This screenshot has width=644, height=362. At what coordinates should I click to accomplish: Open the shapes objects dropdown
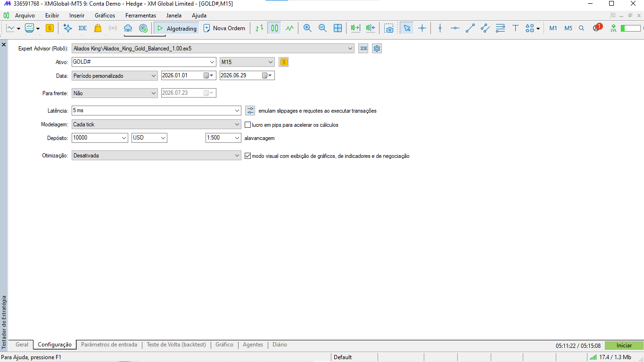(533, 28)
